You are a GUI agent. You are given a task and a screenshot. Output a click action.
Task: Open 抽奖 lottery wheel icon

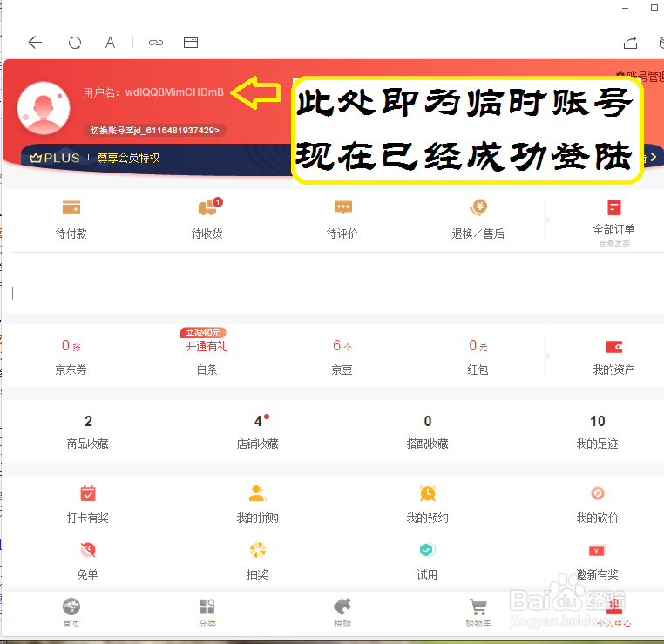click(257, 550)
